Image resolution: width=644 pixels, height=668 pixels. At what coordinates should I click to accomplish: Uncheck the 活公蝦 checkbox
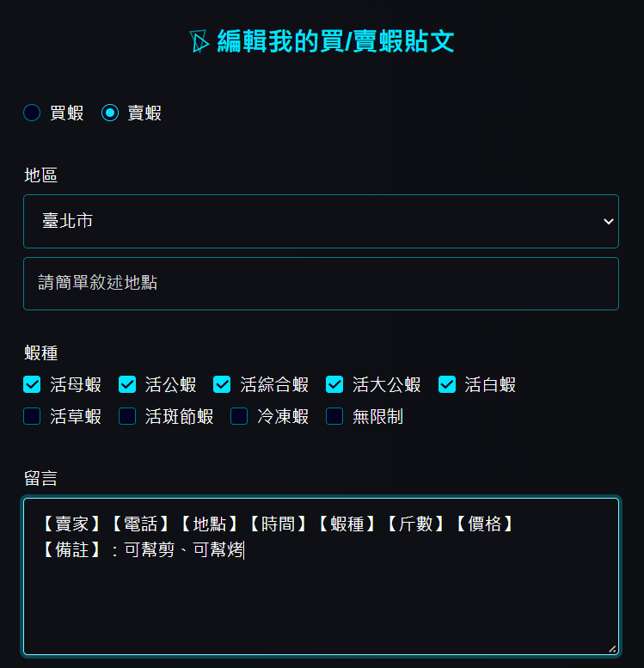[x=127, y=384]
